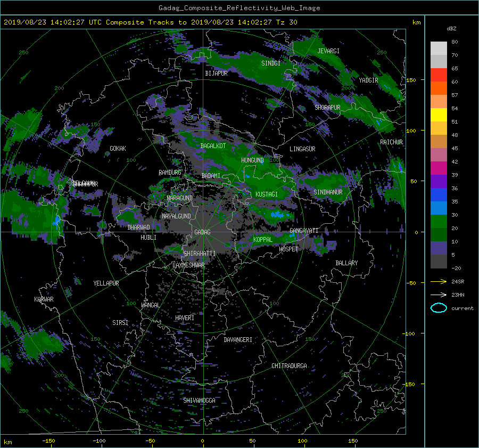This screenshot has height=448, width=479.
Task: Click the blue reflectivity cell near Gangavati
Action: [x=292, y=235]
